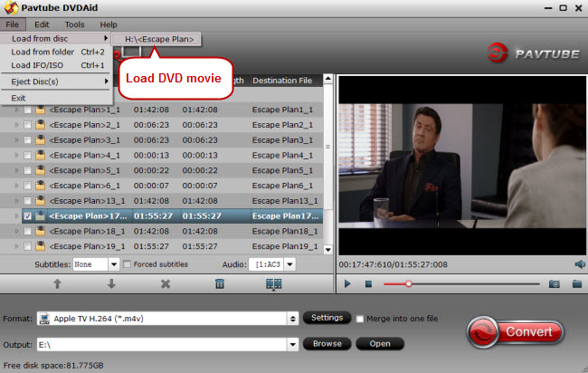Screen dimensions: 588x373
Task: Click folder icon of Escape Plan>19_1 row
Action: click(x=40, y=246)
